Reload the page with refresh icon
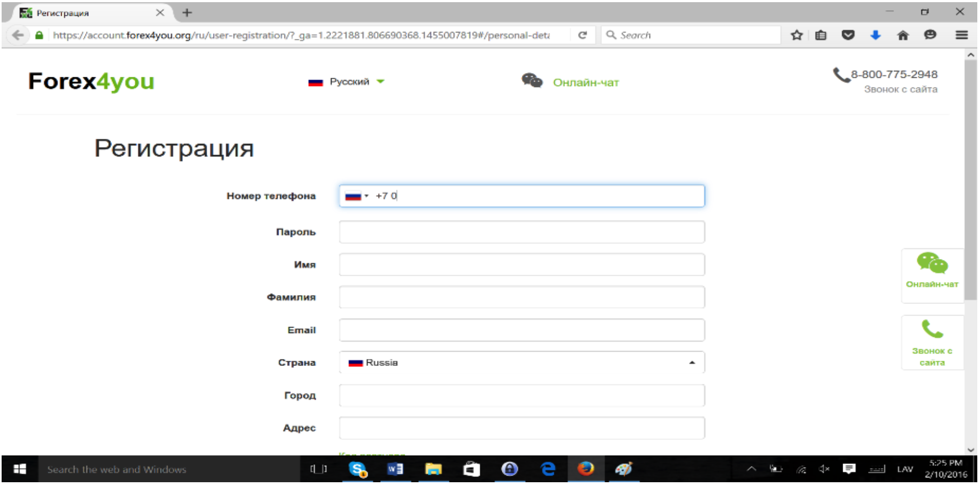980x486 pixels. point(582,35)
